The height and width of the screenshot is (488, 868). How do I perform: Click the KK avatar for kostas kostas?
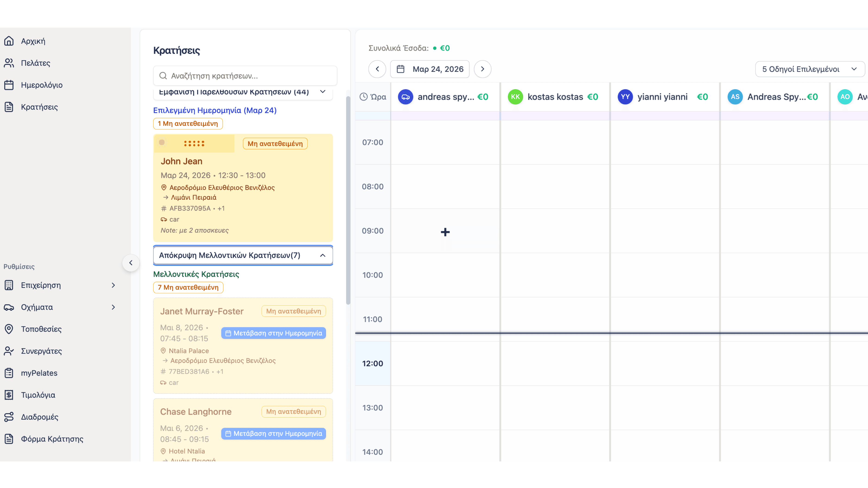coord(515,97)
